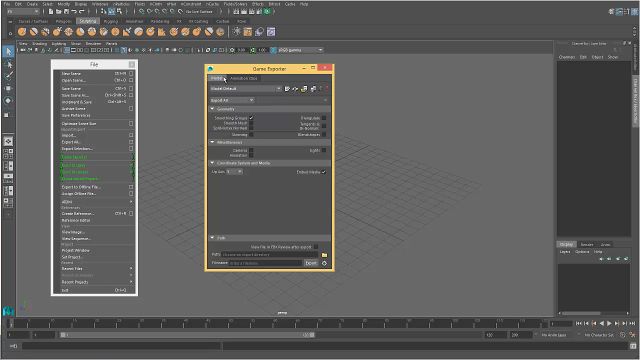Open the sRGB gamma view transform dropdown
Viewport: 640px width, 360px height.
point(300,50)
